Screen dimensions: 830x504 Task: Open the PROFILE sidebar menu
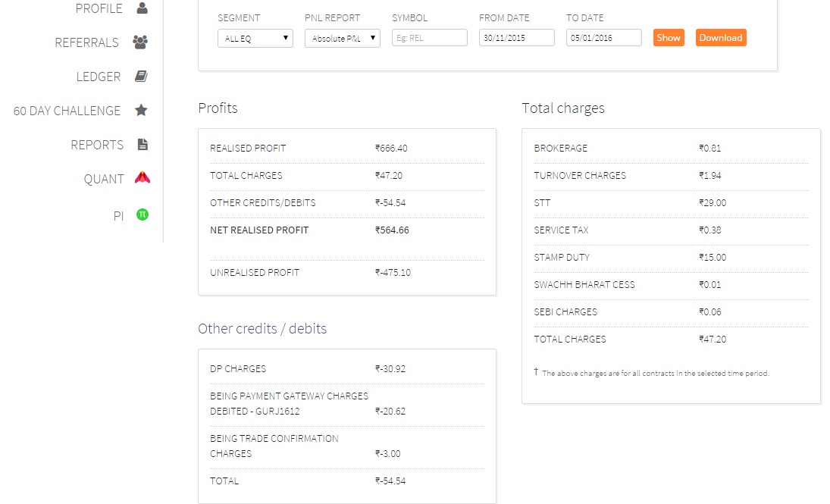click(x=99, y=8)
